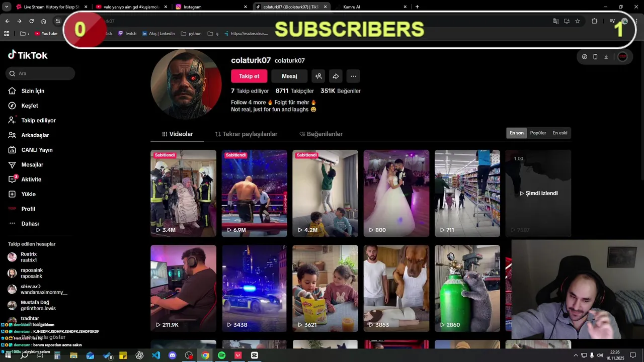Sort videos by Popüler
The height and width of the screenshot is (362, 644).
click(x=538, y=133)
